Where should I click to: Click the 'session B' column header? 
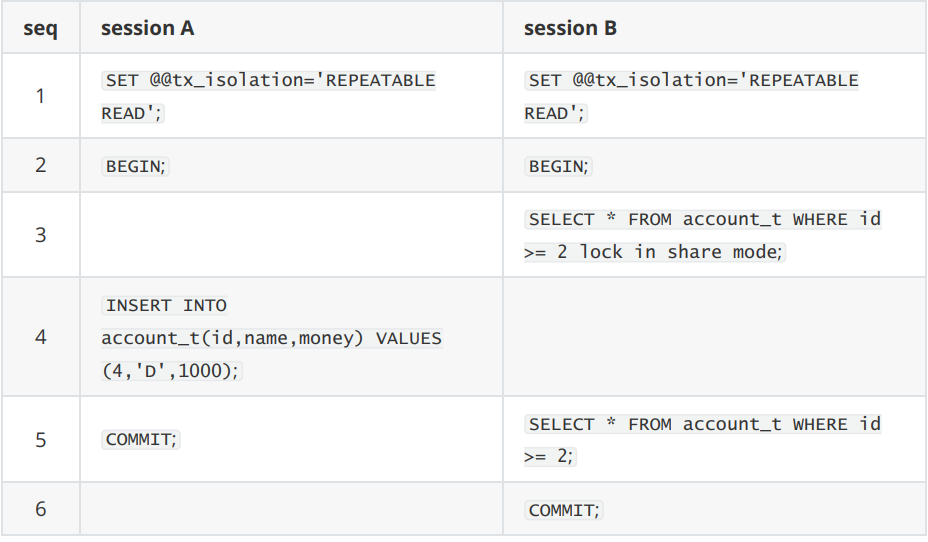coord(570,28)
